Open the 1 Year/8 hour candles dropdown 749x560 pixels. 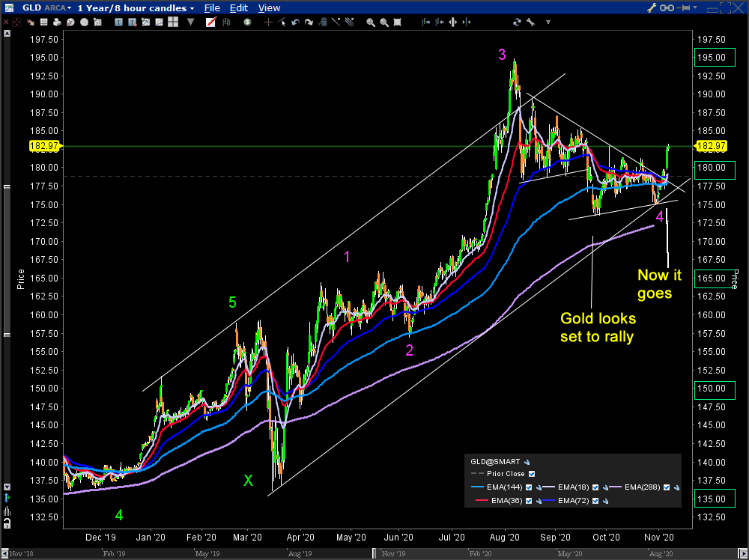point(135,8)
